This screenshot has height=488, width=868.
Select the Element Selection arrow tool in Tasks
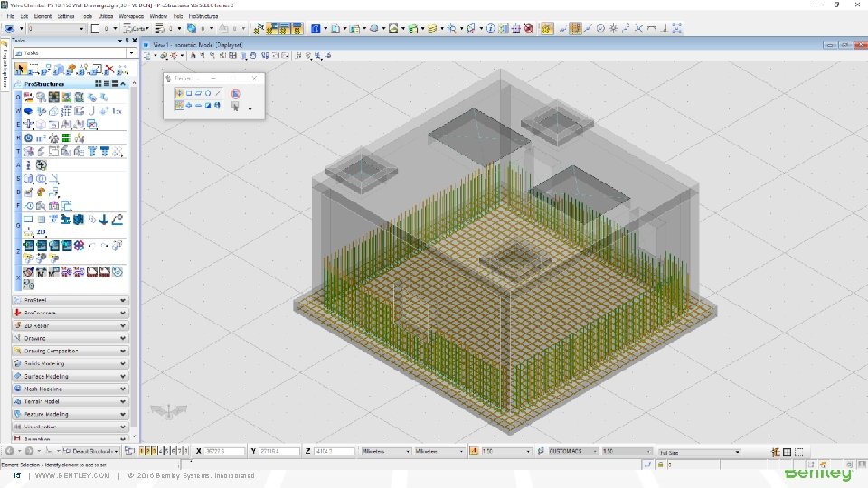point(21,70)
